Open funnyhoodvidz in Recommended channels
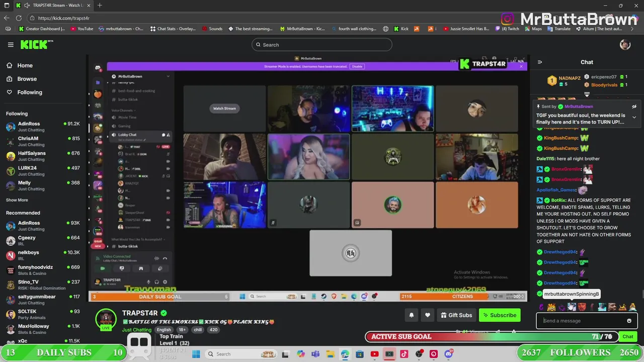This screenshot has height=362, width=644. pos(43,270)
